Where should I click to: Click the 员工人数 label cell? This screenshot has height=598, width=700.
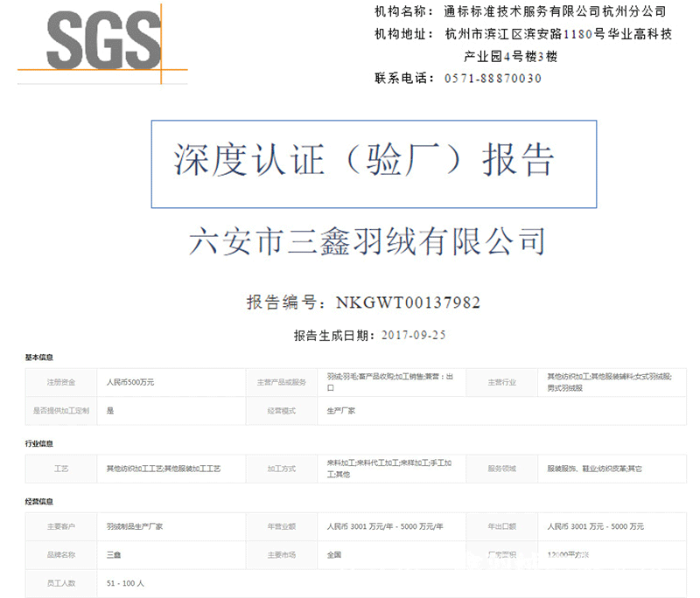[x=61, y=583]
